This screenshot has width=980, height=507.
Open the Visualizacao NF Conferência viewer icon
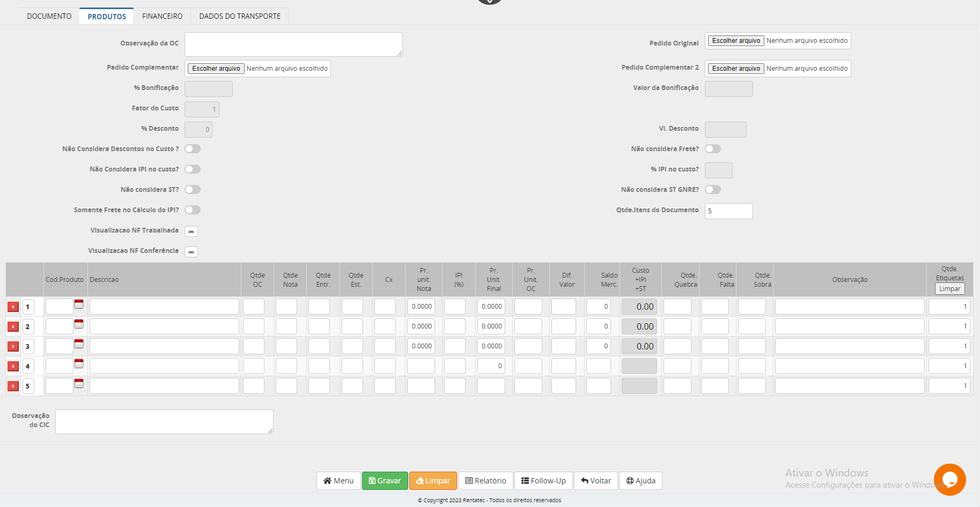pyautogui.click(x=191, y=252)
